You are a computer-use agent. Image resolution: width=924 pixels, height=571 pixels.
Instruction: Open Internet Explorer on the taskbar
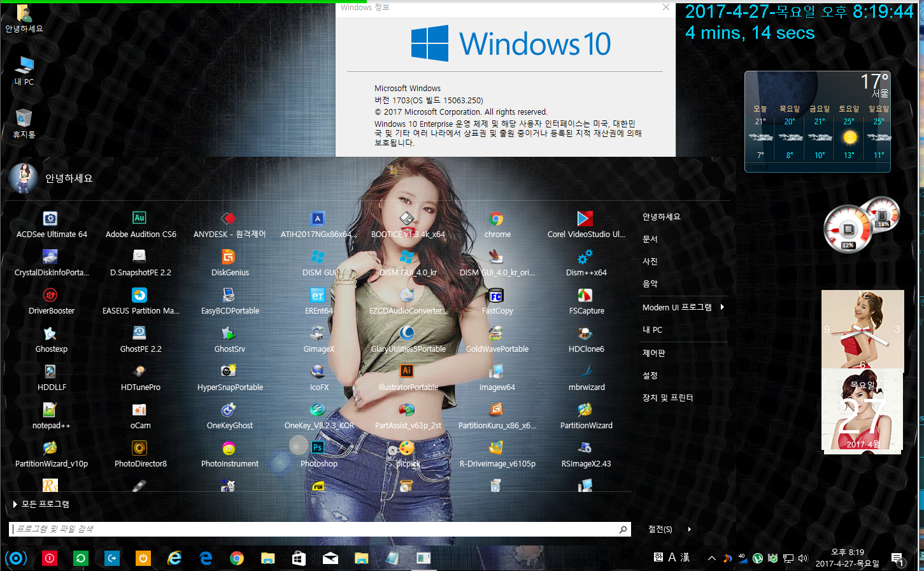click(x=174, y=558)
